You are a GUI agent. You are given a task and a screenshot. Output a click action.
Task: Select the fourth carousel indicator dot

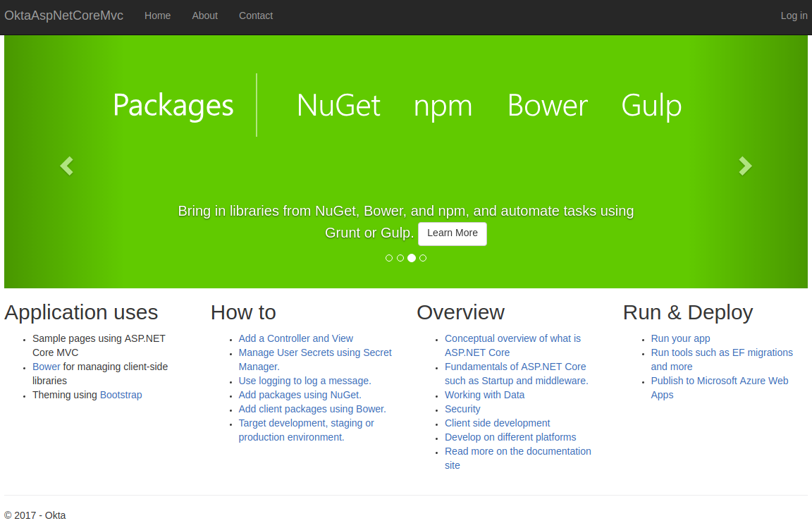tap(423, 258)
